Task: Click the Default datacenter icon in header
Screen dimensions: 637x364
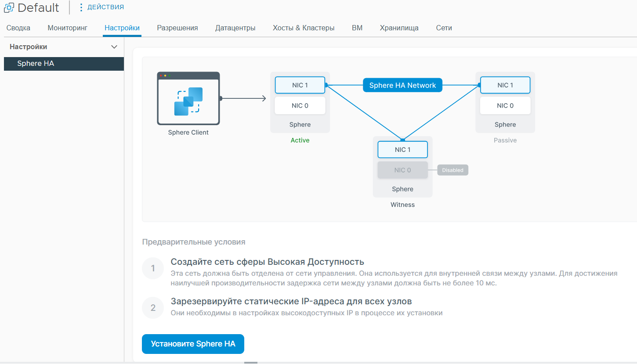Action: (9, 7)
